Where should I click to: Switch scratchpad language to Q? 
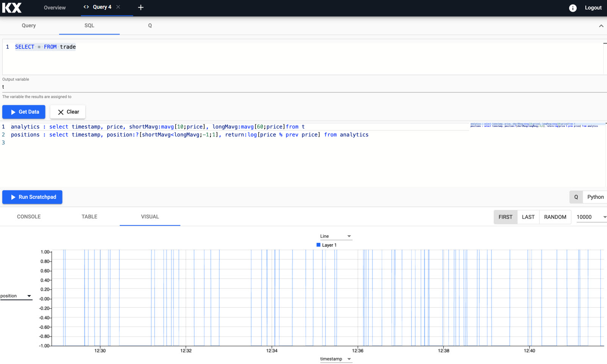click(576, 197)
